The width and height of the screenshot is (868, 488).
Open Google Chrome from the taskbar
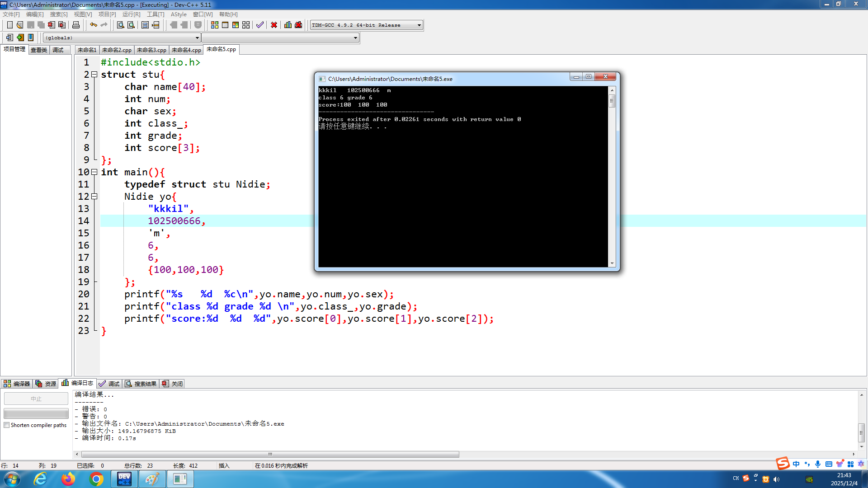(96, 479)
